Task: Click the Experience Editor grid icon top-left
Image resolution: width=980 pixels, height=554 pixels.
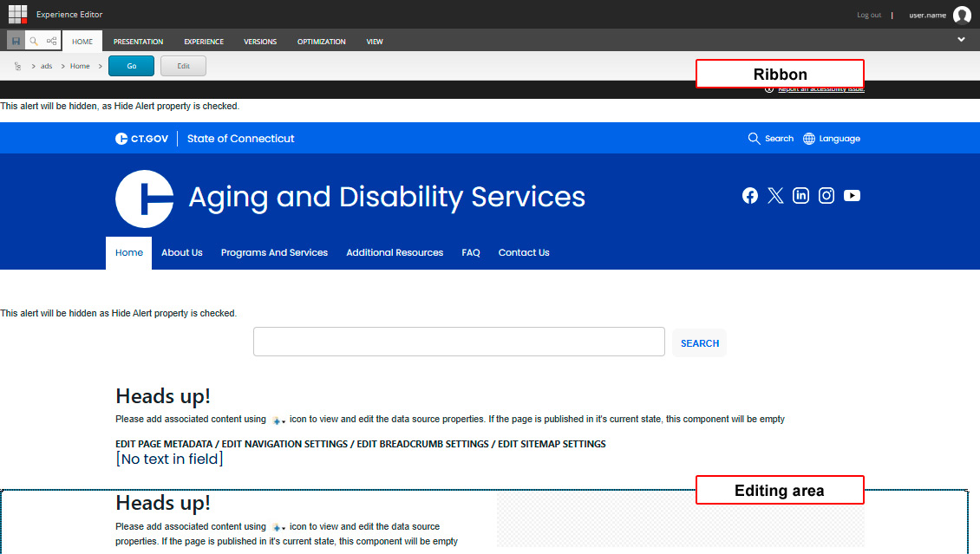Action: (x=17, y=13)
